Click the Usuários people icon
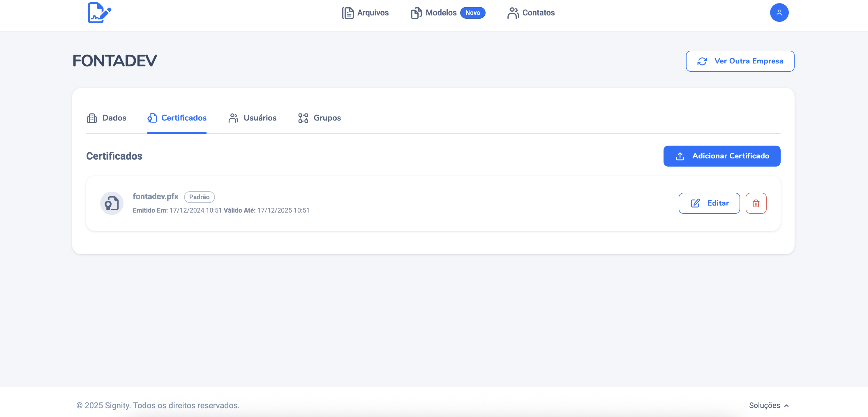 pos(233,118)
